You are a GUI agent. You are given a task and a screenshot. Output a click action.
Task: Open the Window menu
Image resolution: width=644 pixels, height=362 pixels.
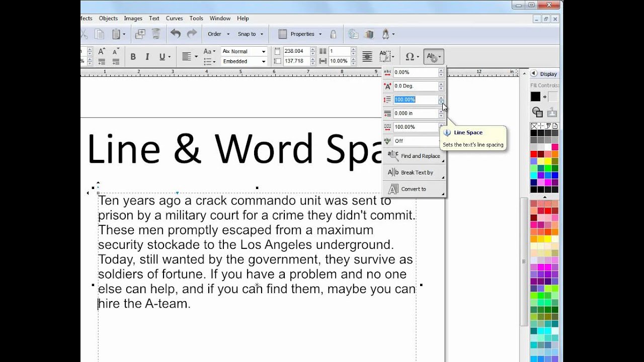[x=220, y=19]
